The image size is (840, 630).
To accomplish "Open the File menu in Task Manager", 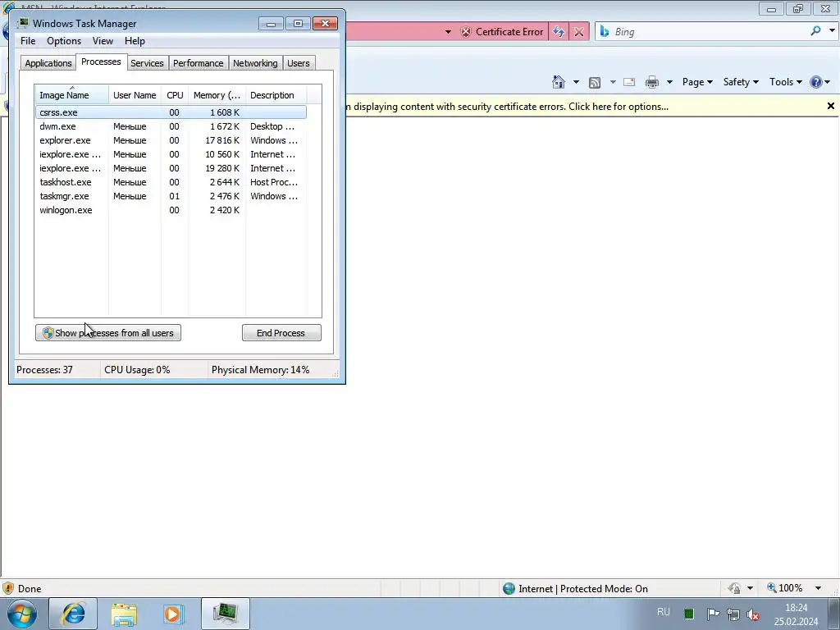I will tap(28, 41).
